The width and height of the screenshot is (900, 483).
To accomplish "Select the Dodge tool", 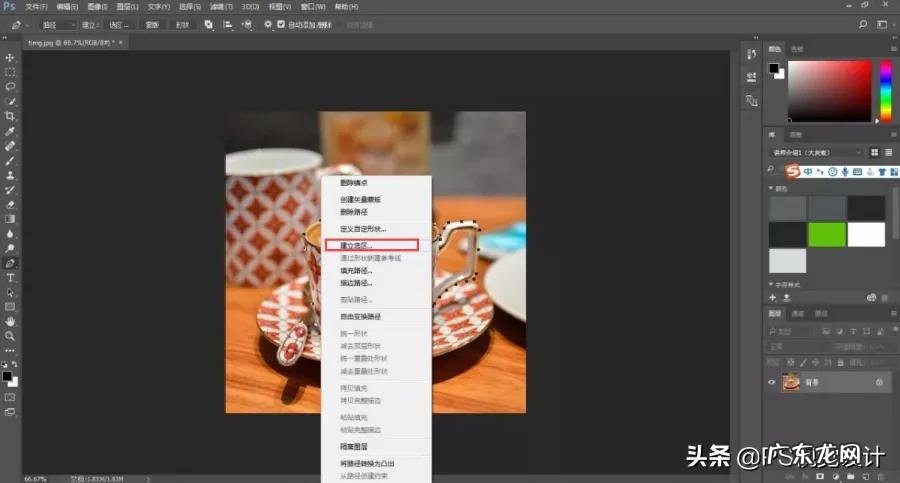I will click(10, 249).
